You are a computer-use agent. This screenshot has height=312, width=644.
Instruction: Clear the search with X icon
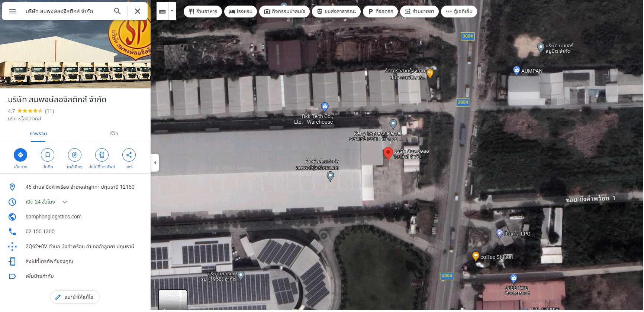click(x=138, y=11)
